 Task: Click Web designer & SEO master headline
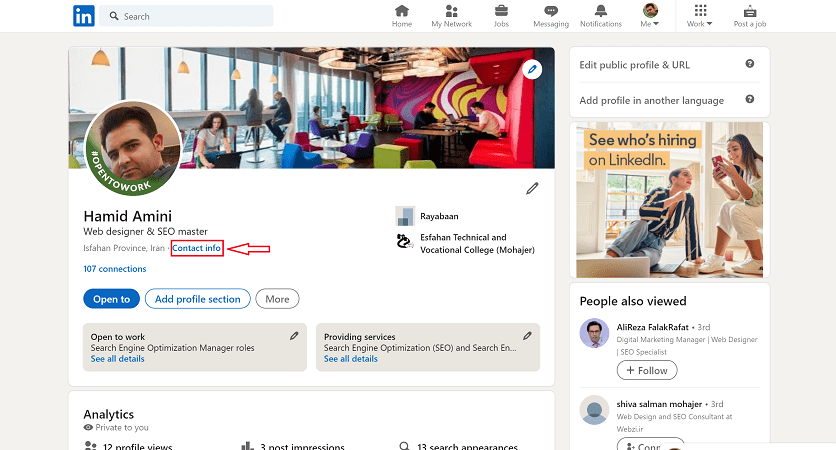146,231
